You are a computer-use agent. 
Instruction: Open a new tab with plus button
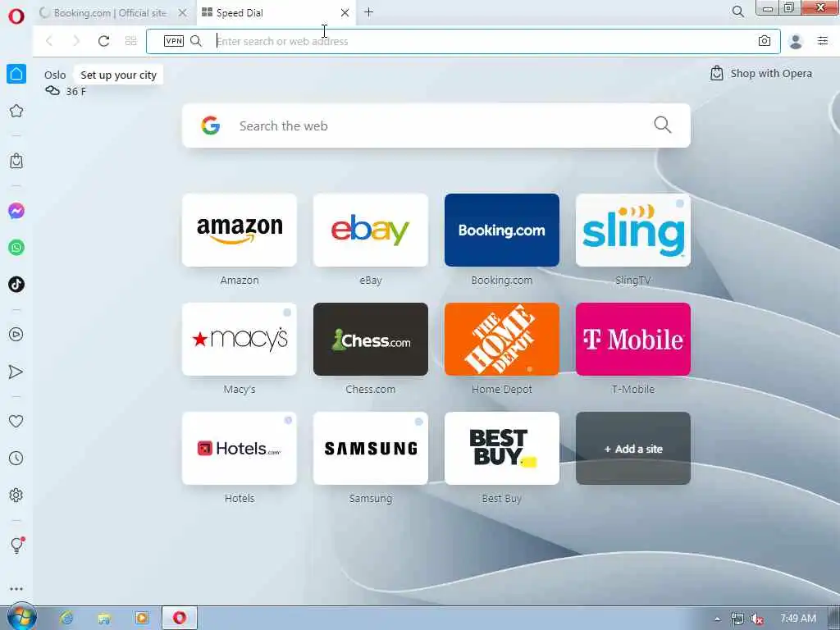[x=368, y=11]
